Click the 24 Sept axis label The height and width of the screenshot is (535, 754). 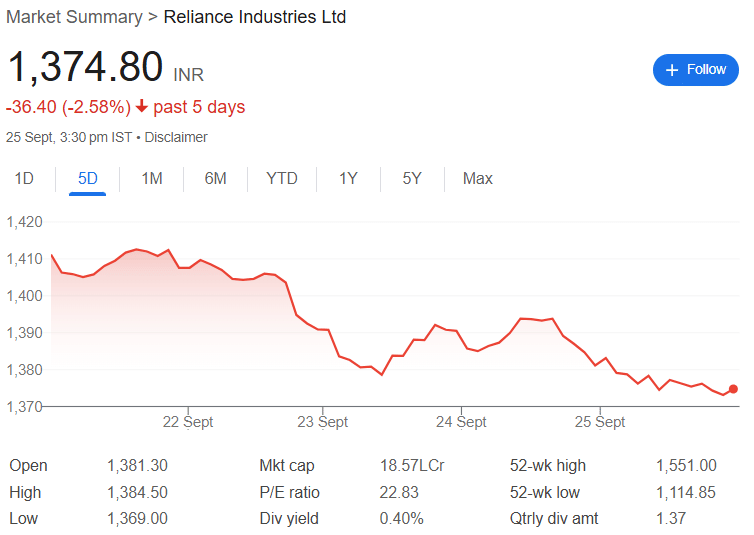click(x=461, y=422)
